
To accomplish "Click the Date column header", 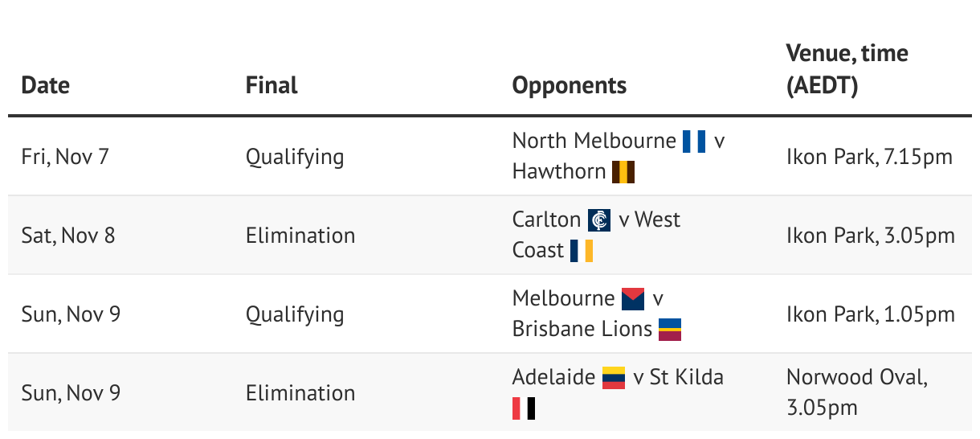I will point(45,85).
